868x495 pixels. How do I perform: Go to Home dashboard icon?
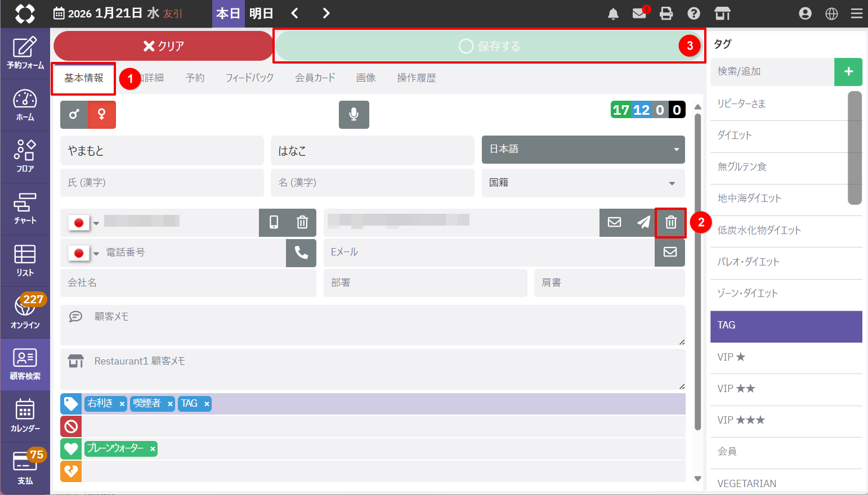25,105
